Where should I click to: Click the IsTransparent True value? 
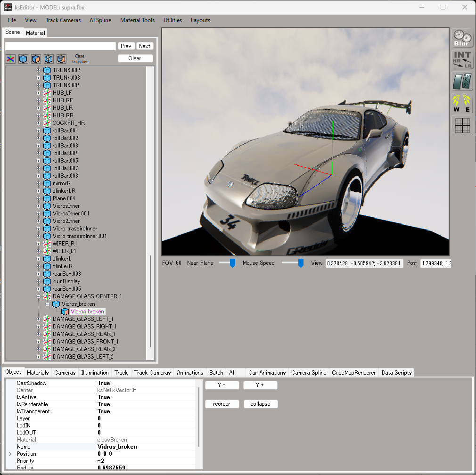pyautogui.click(x=104, y=411)
